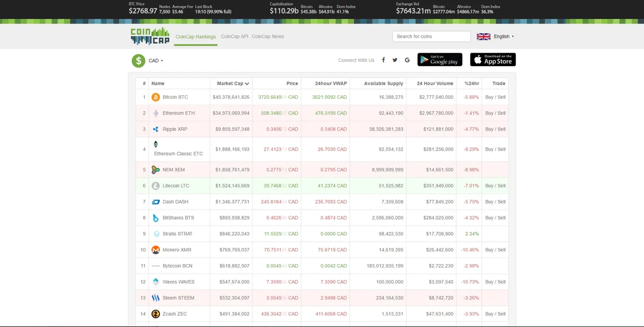Click the Steem STEEM name
Image resolution: width=644 pixels, height=327 pixels.
179,298
